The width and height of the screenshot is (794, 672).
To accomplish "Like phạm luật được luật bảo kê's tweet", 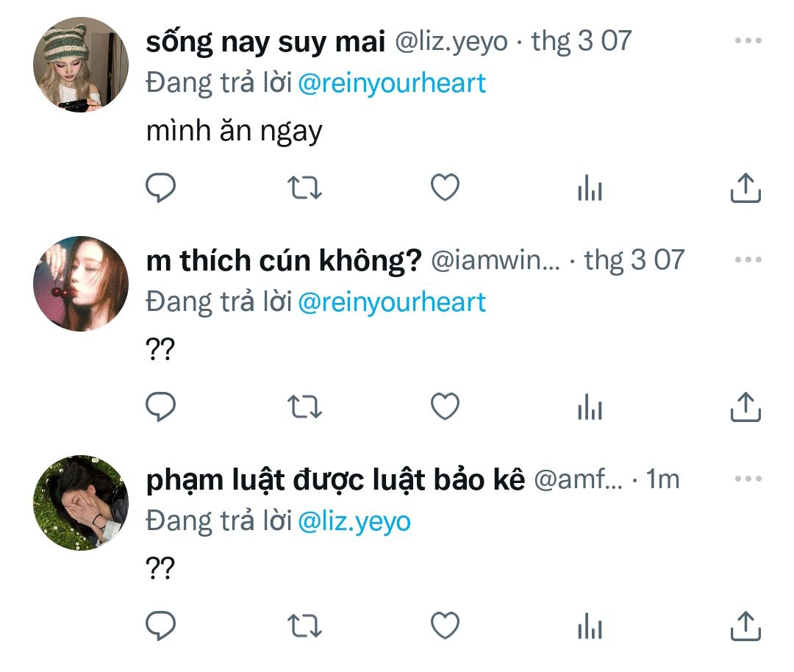I will tap(445, 626).
